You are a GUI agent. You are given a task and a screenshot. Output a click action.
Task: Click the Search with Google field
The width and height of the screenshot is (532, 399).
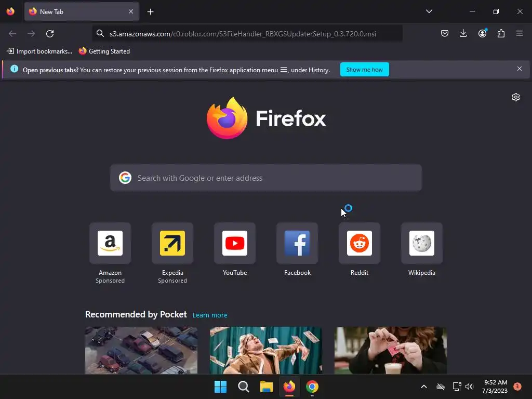266,178
